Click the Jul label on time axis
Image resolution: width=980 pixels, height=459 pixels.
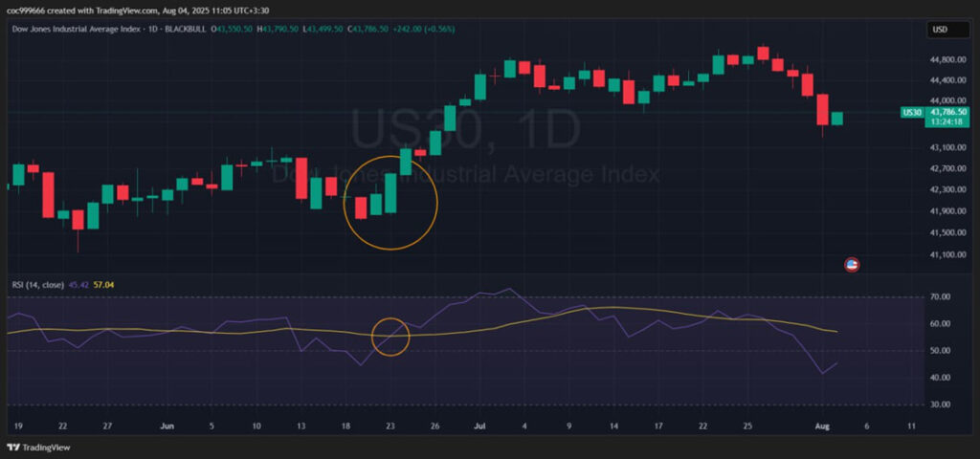[x=479, y=426]
